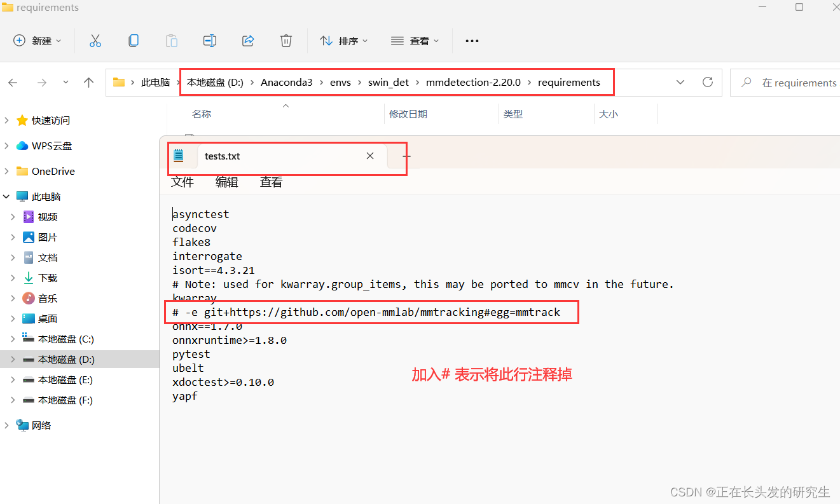This screenshot has width=840, height=504.
Task: Open a new Notepad tab with plus icon
Action: 407,156
